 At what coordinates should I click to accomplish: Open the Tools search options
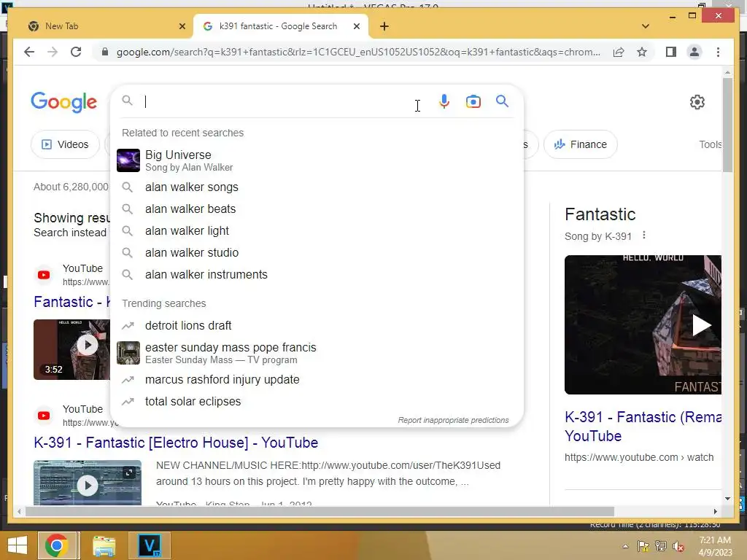710,144
